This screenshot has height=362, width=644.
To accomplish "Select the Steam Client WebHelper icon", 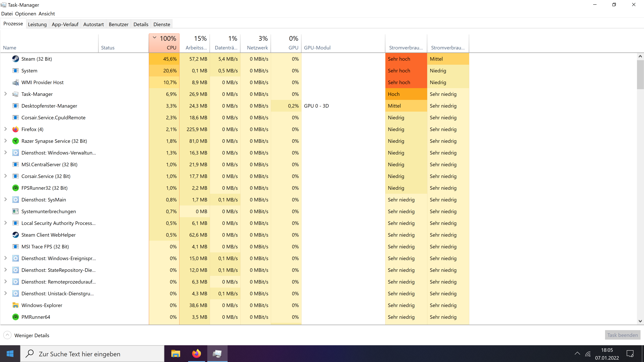I will click(15, 235).
